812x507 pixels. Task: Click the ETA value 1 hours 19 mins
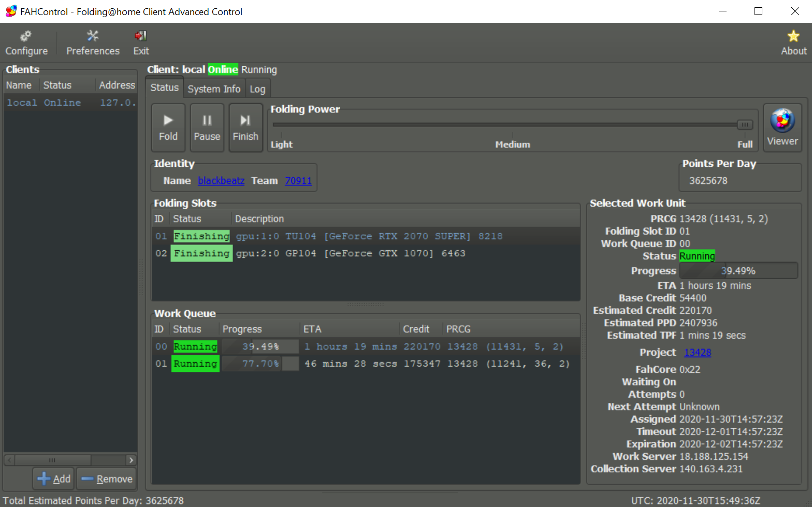click(715, 286)
